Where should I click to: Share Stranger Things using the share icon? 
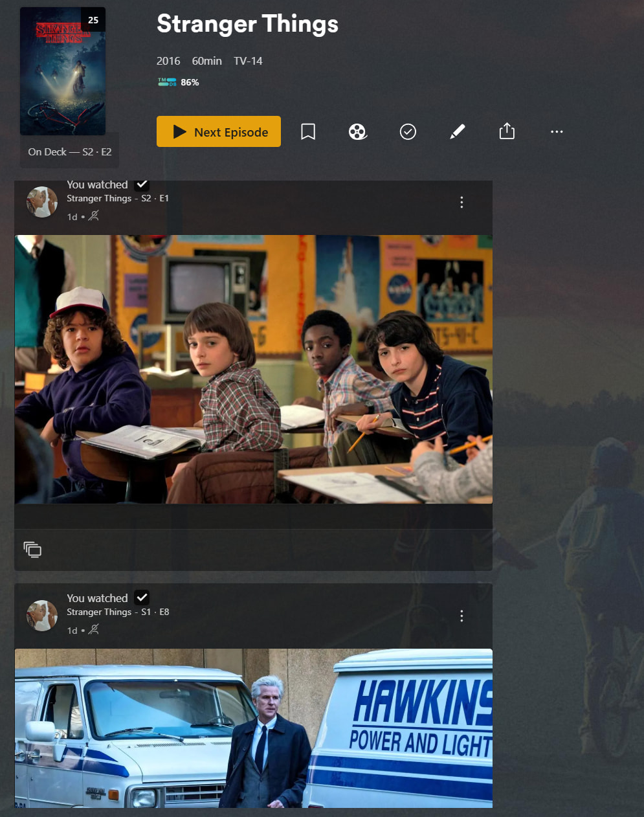[507, 131]
